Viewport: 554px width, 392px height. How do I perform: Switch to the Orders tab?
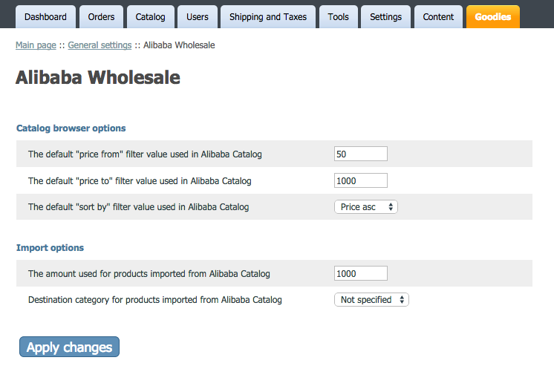102,16
